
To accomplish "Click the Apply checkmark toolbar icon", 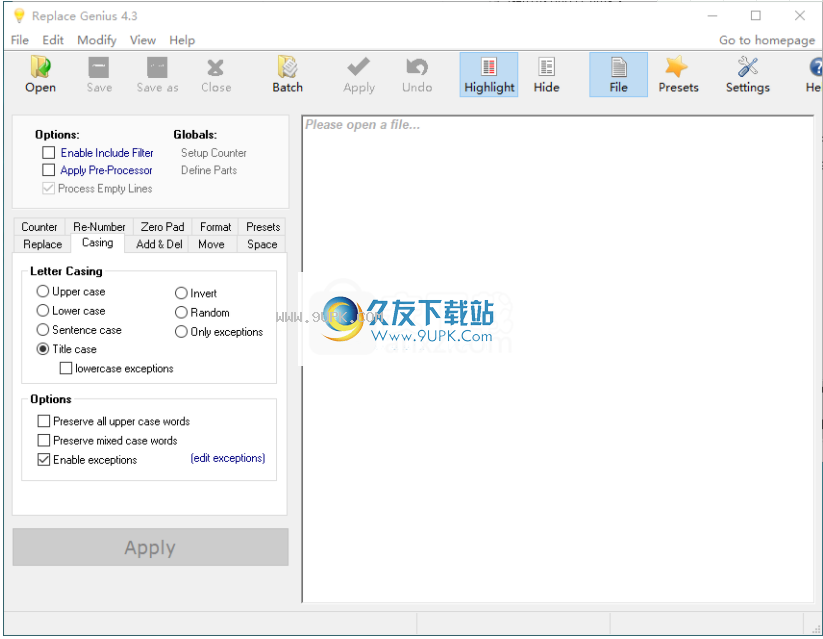I will click(358, 75).
